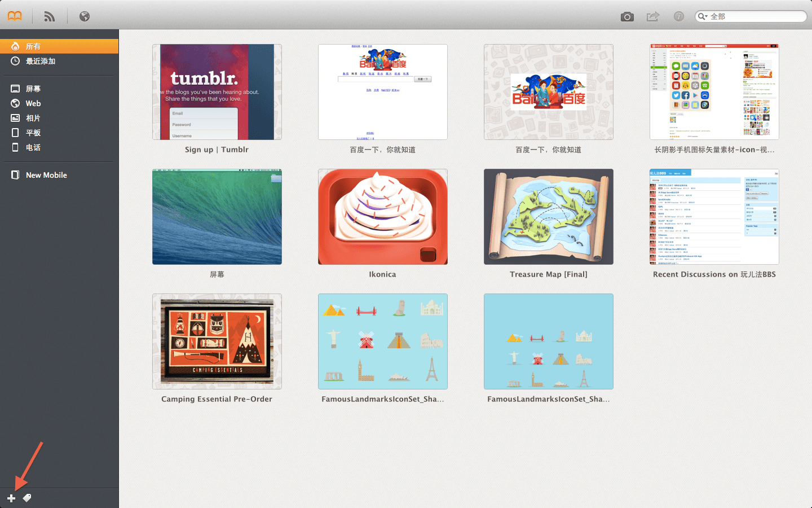812x508 pixels.
Task: Click the camera capture icon
Action: click(x=626, y=17)
